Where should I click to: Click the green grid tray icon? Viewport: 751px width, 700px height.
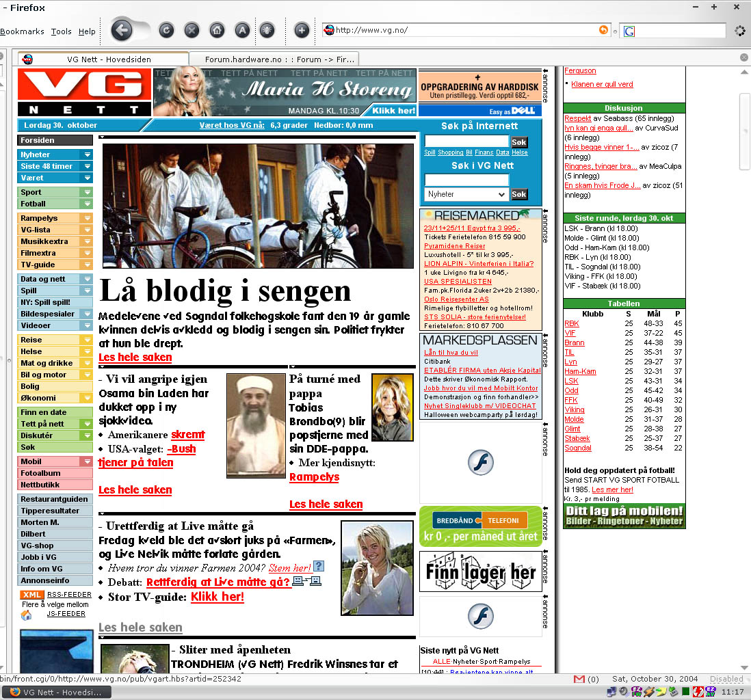(x=685, y=691)
